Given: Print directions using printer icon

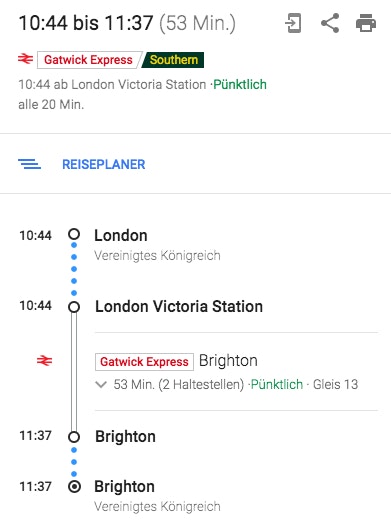Looking at the screenshot, I should [366, 23].
